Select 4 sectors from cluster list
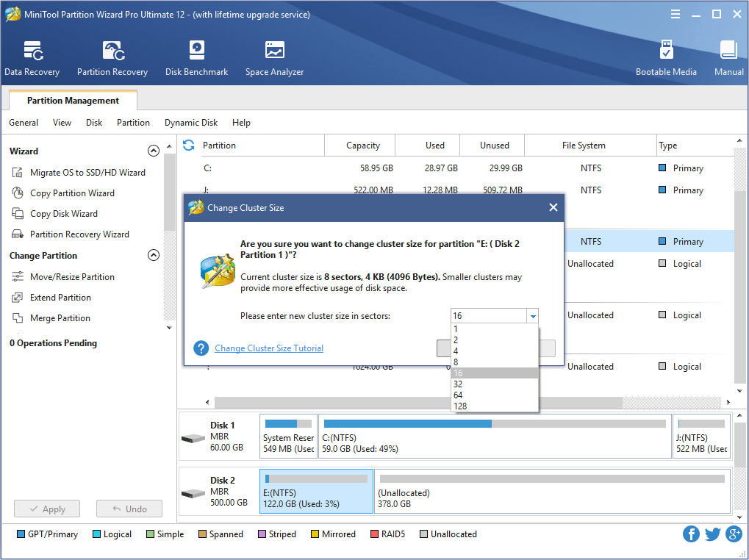Image resolution: width=749 pixels, height=560 pixels. (495, 351)
